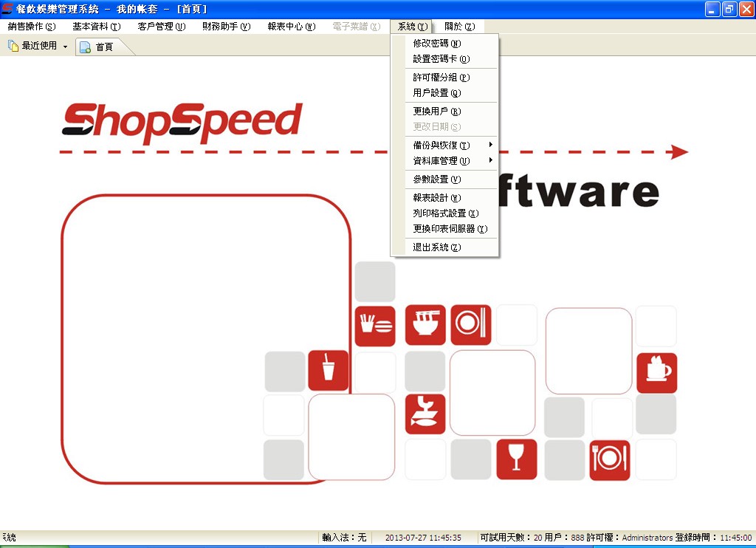Open the 客戶管理(U) menu
The width and height of the screenshot is (756, 548).
pyautogui.click(x=162, y=27)
